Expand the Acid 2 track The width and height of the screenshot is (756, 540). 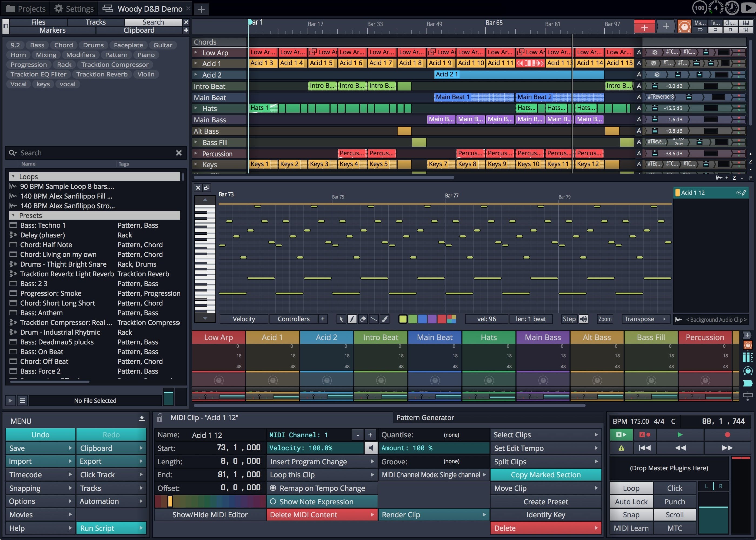(x=196, y=75)
